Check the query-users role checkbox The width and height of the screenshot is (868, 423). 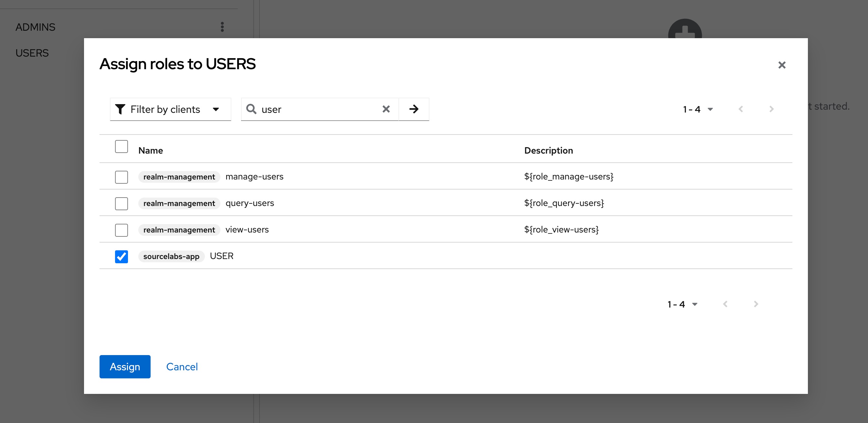121,203
